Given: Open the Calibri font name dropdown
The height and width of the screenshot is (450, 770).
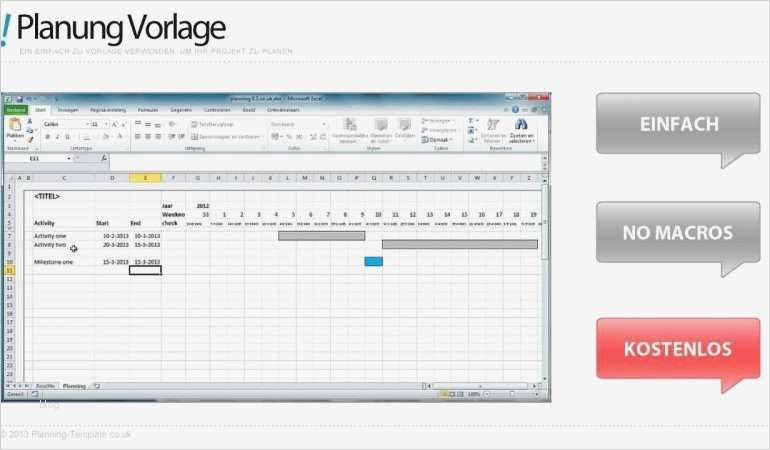Looking at the screenshot, I should (x=87, y=124).
